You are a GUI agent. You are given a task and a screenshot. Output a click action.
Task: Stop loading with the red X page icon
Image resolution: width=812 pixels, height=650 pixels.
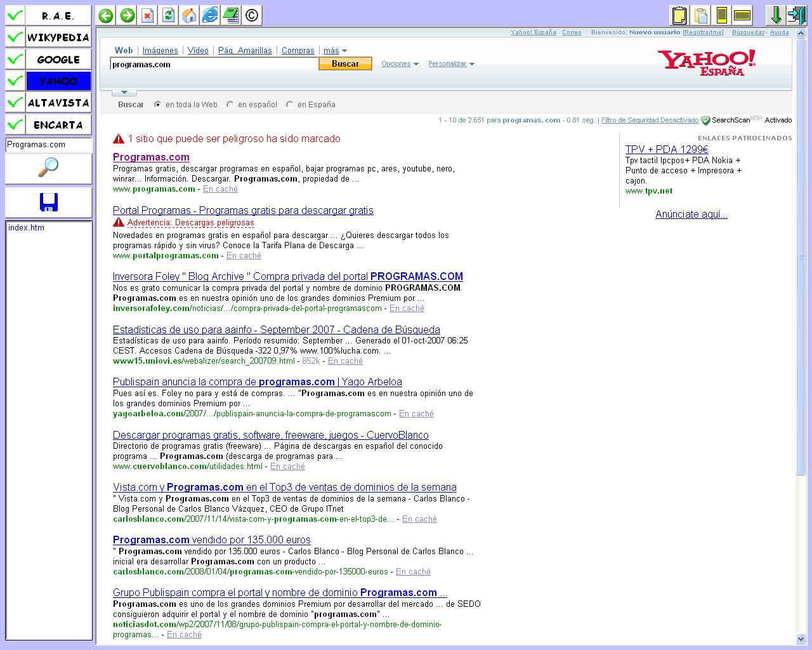pyautogui.click(x=148, y=15)
